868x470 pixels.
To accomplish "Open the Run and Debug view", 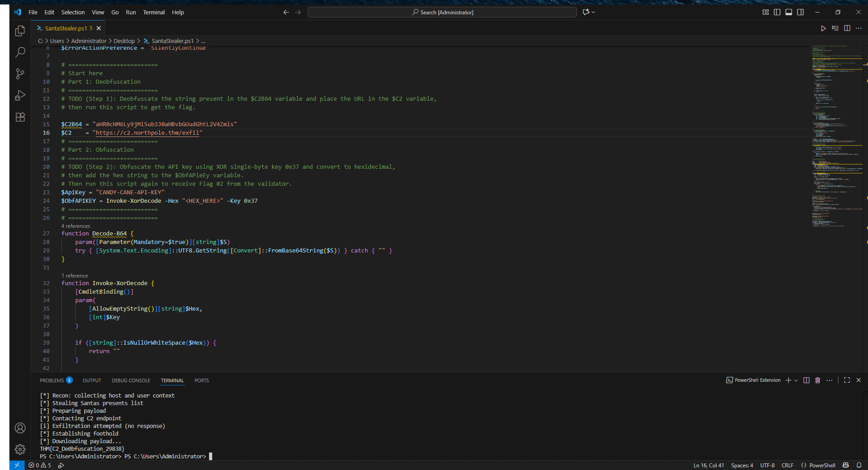I will pyautogui.click(x=20, y=95).
